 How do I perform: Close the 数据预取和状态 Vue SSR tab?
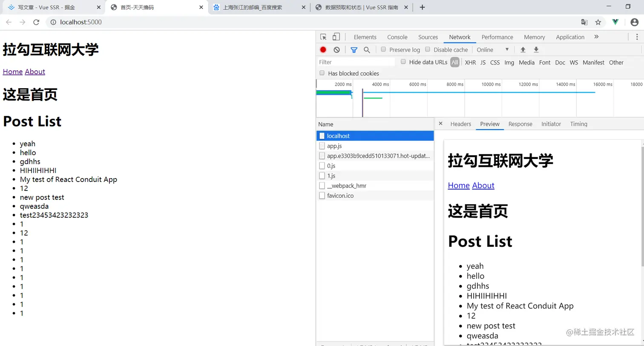click(x=405, y=7)
